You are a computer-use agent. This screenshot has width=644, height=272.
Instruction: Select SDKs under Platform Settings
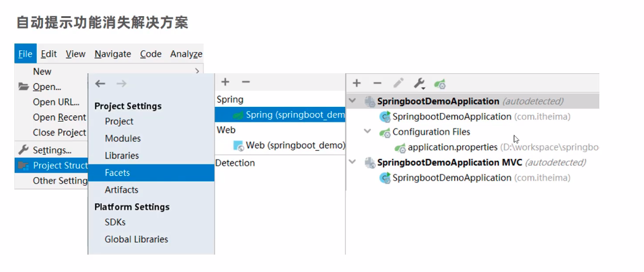pyautogui.click(x=116, y=222)
